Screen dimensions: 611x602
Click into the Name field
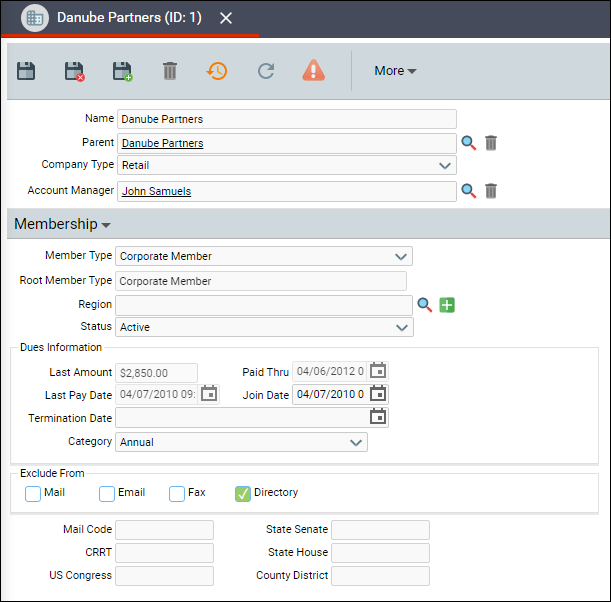click(287, 119)
